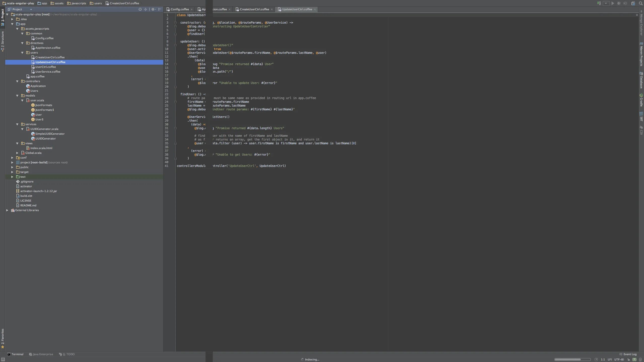Click the Make Project build icon
This screenshot has width=644, height=362.
pos(599,3)
